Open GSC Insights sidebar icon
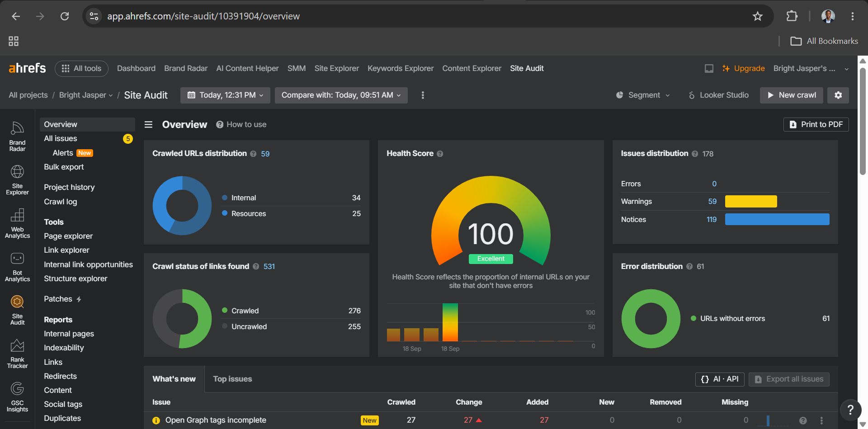 17,397
